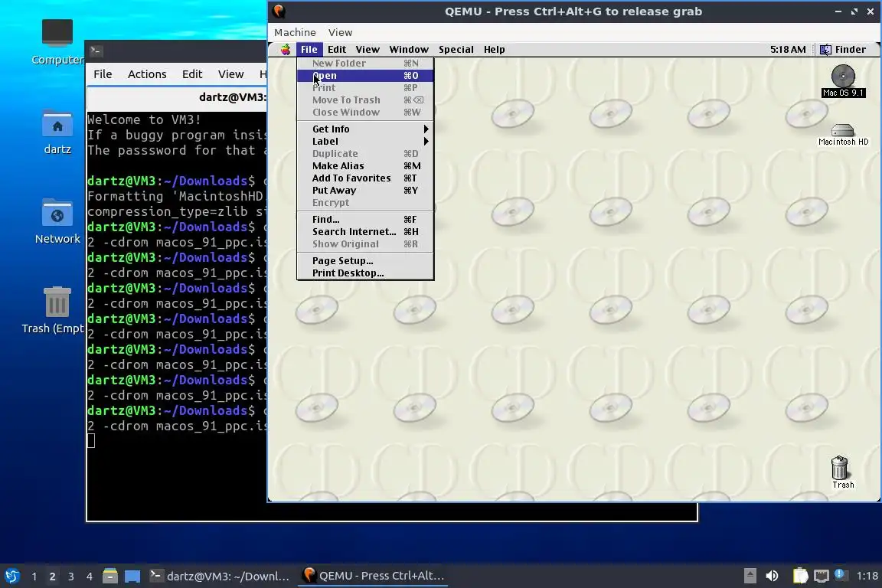This screenshot has width=882, height=588.
Task: Click the 5:18 AM Mac clock
Action: click(788, 50)
